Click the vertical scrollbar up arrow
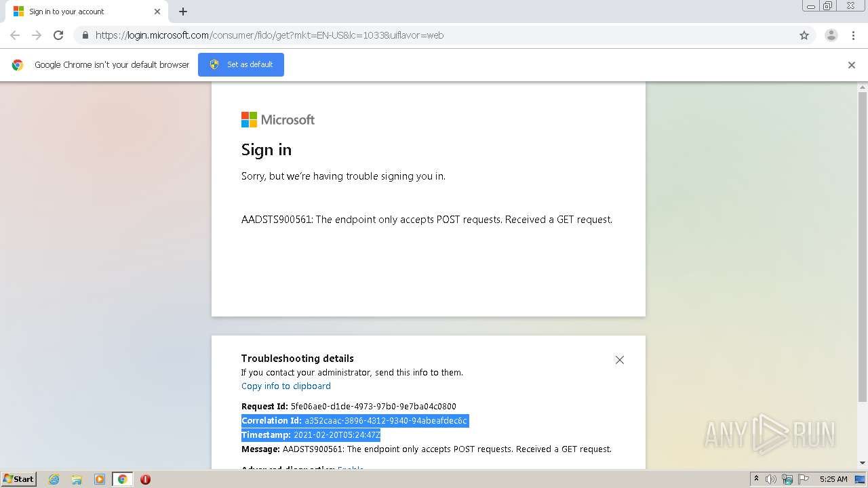 pyautogui.click(x=863, y=87)
